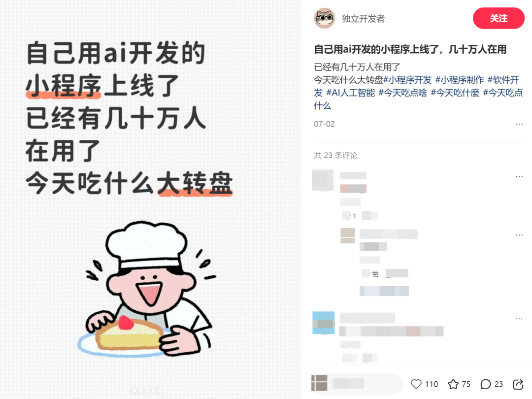Open the #AI人工智能 hashtag
This screenshot has width=532, height=399.
pyautogui.click(x=351, y=93)
